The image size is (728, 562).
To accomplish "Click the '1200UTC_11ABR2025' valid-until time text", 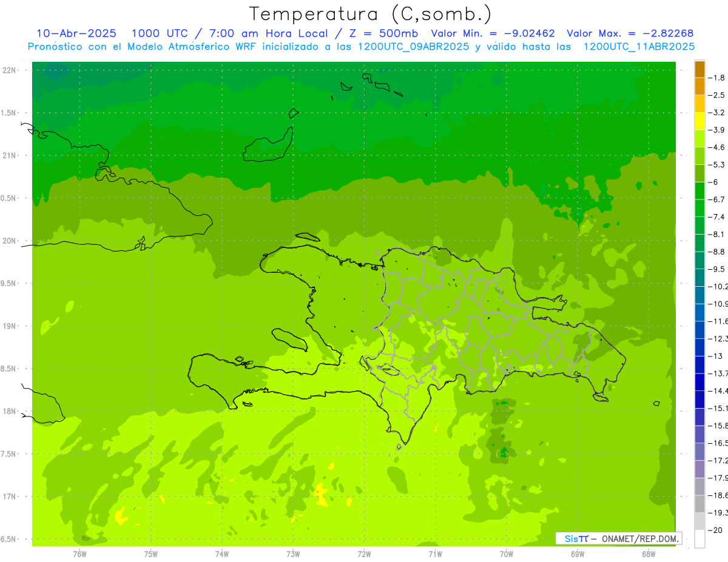I will [x=639, y=47].
